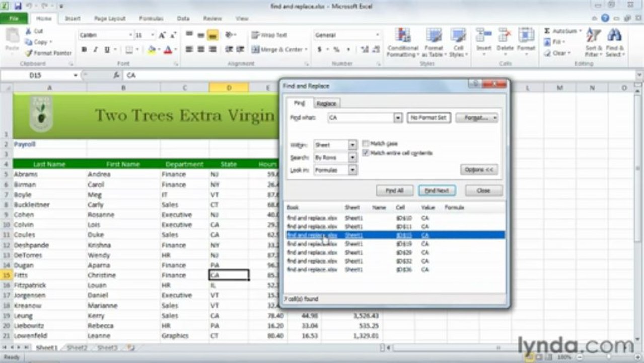Click the Middle Align icon
This screenshot has width=644, height=363.
(x=201, y=35)
